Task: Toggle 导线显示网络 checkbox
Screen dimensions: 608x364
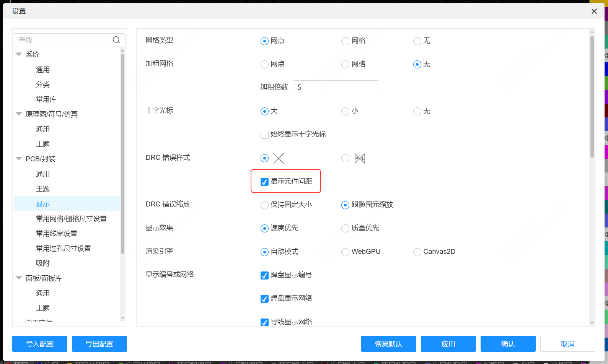Action: pyautogui.click(x=264, y=322)
